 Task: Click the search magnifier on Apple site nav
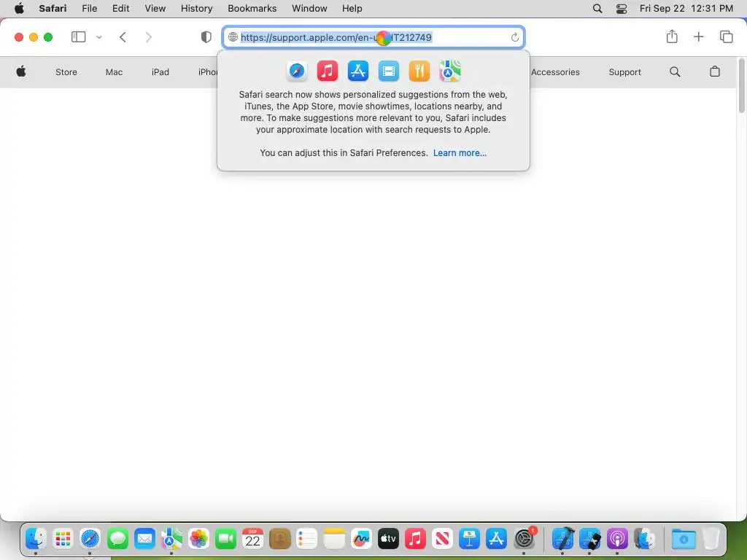point(675,71)
